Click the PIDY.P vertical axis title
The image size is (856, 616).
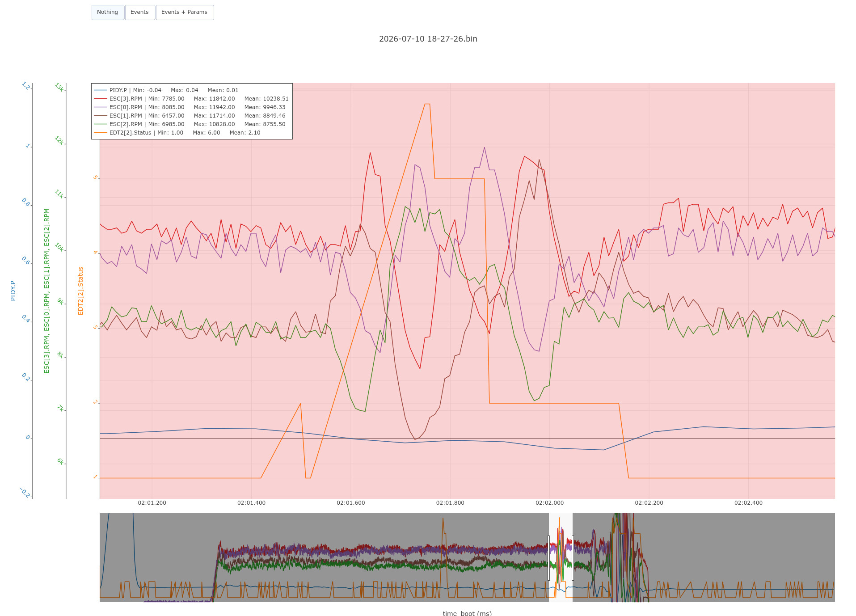[x=13, y=291]
